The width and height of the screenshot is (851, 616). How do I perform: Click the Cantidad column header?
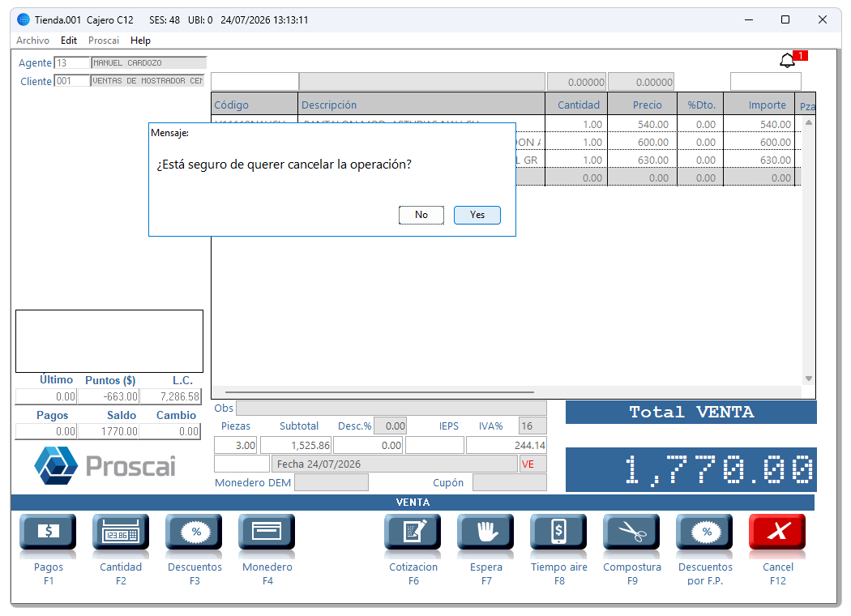pos(576,105)
